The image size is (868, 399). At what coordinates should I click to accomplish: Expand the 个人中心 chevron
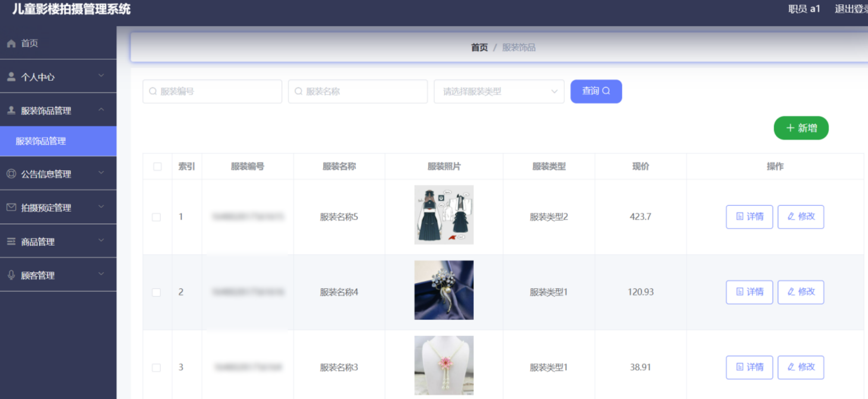[x=101, y=76]
